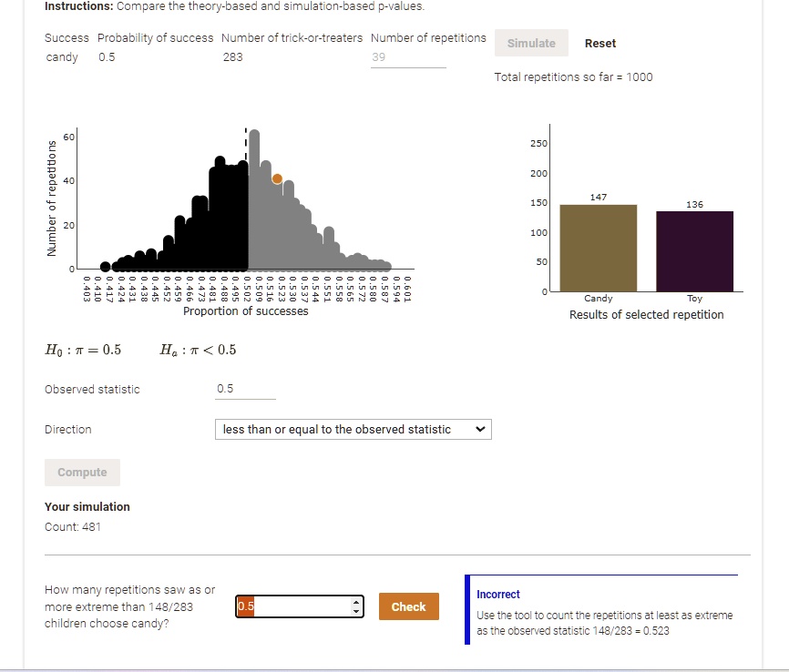Select the orange dot on the histogram
This screenshot has height=672, width=789.
[277, 178]
